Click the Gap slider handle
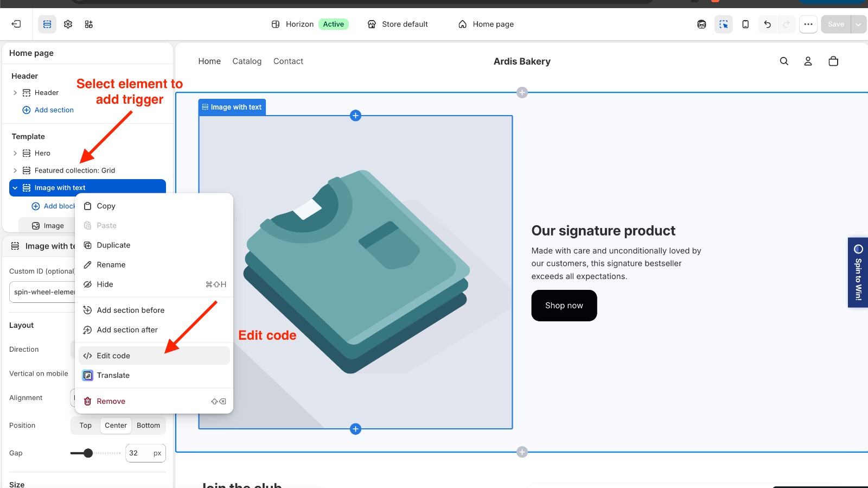This screenshot has height=488, width=868. pos(88,453)
